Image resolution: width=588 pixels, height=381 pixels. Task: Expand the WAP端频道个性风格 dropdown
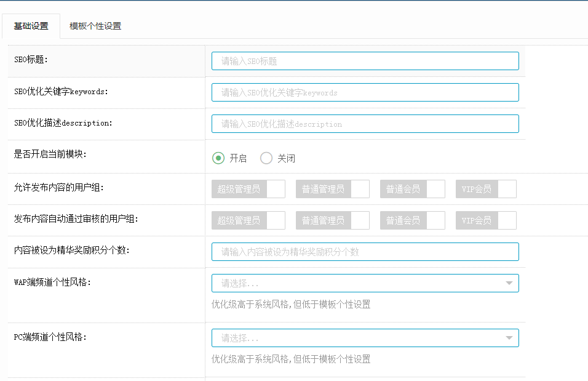click(365, 283)
